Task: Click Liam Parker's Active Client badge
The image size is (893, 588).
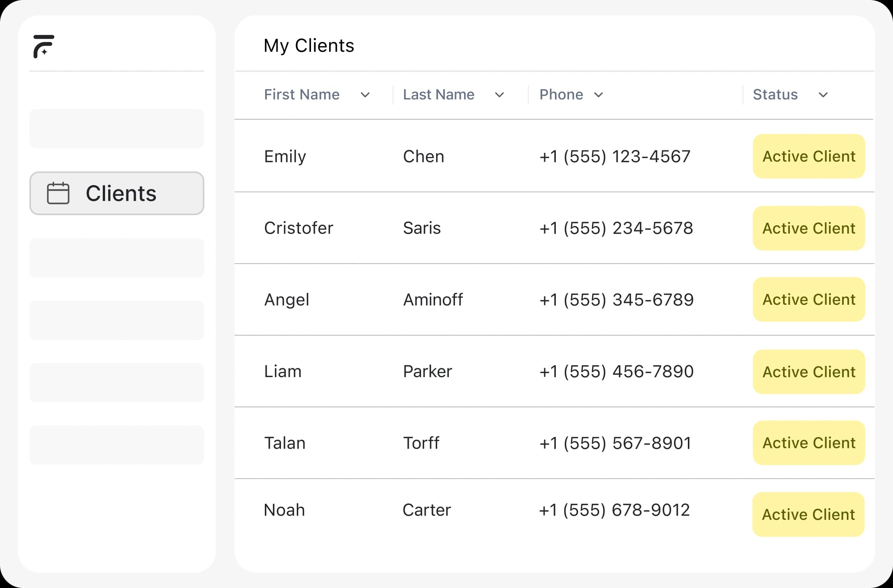Action: pyautogui.click(x=809, y=372)
